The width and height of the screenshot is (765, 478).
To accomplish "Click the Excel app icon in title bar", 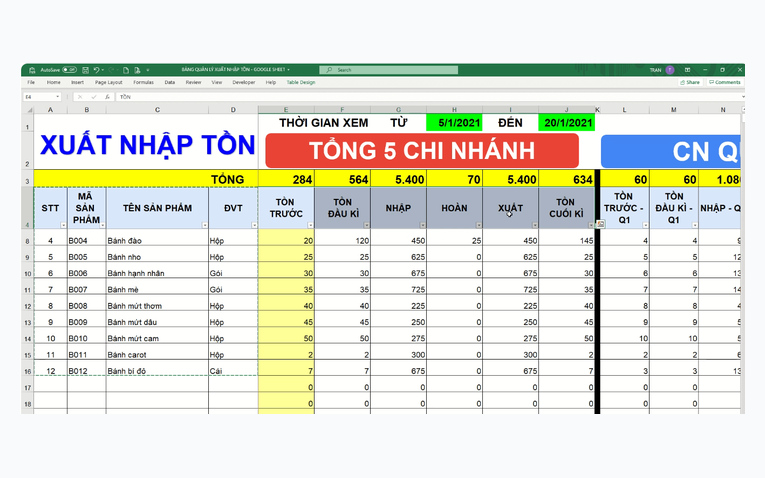I will 32,70.
